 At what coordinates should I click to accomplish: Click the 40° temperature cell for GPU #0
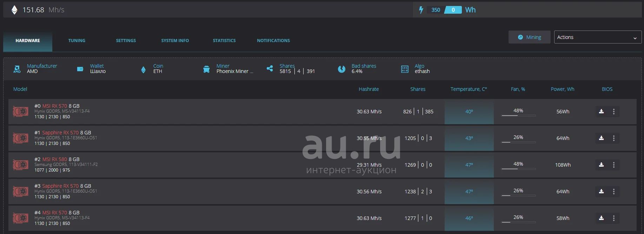(x=469, y=112)
